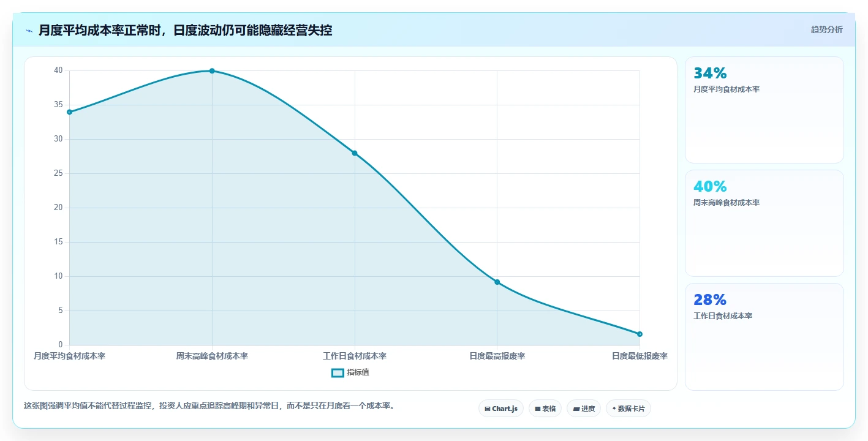Click the chart title about 日度波动
The width and height of the screenshot is (868, 441).
[185, 30]
